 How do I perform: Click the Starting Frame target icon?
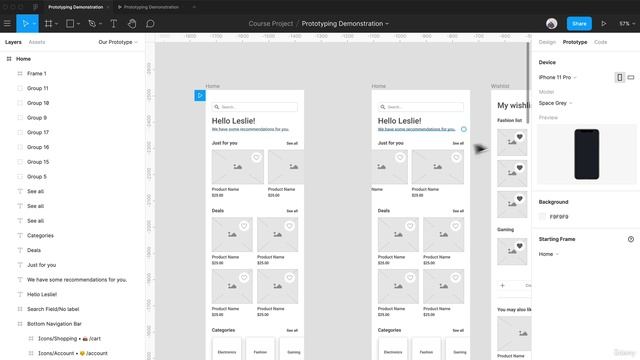click(x=631, y=239)
